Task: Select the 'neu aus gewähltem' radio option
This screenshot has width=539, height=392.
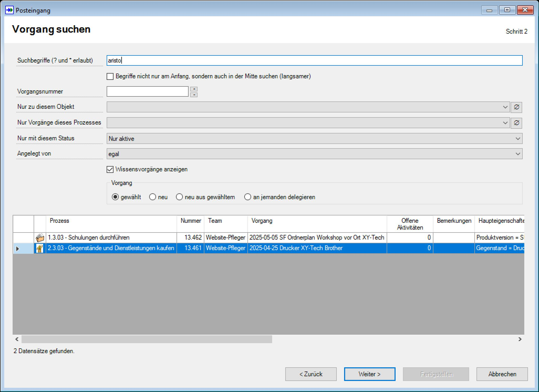Action: click(179, 197)
